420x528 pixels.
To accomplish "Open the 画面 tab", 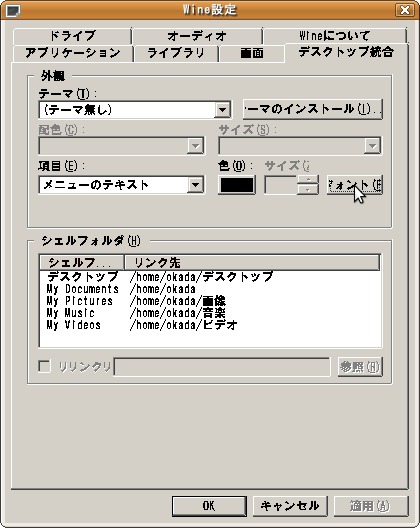I will pyautogui.click(x=252, y=53).
